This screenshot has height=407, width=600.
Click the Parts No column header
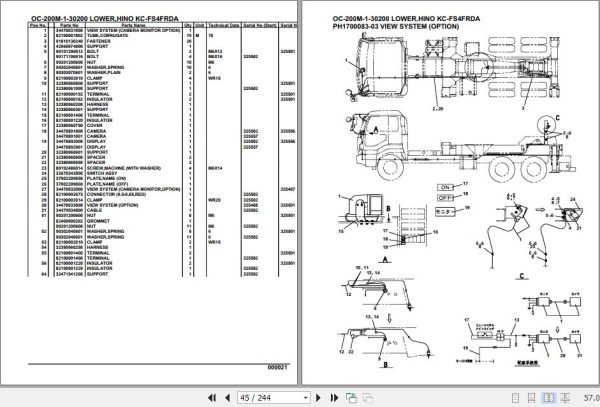[x=69, y=25]
